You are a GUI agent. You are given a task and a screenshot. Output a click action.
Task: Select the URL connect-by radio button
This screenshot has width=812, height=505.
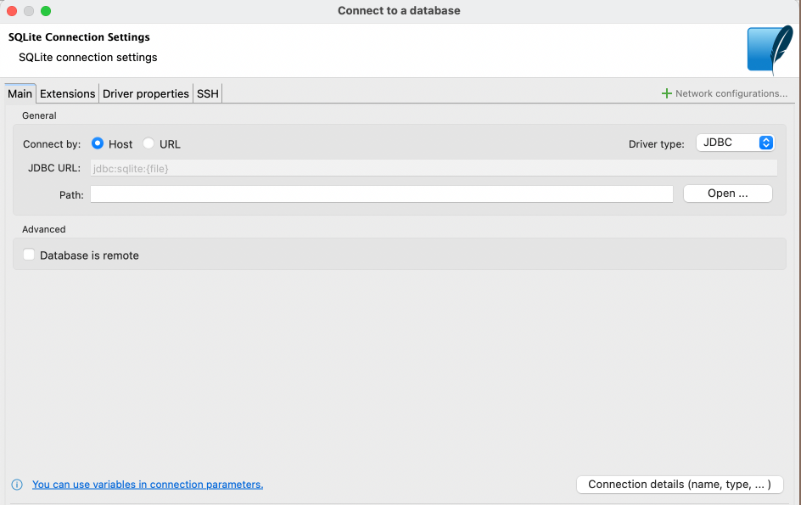click(x=148, y=143)
